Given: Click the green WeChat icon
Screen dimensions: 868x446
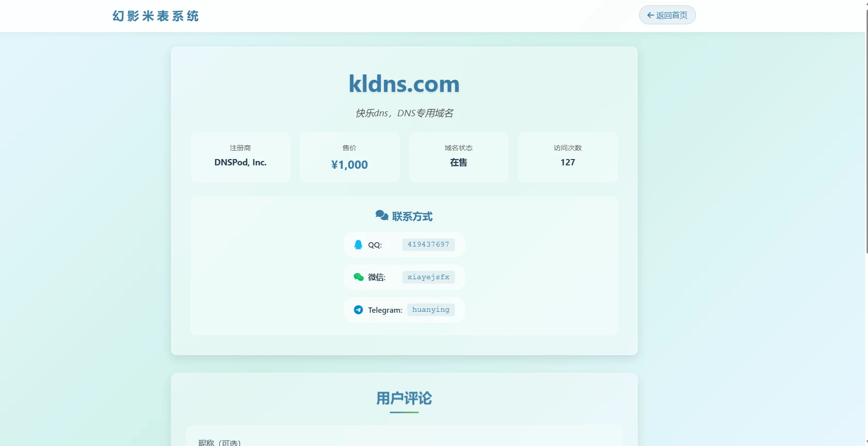Looking at the screenshot, I should tap(359, 277).
